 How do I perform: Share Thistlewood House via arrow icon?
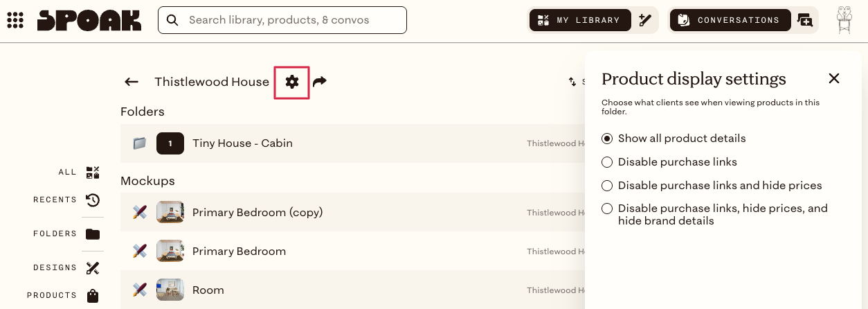click(x=319, y=82)
